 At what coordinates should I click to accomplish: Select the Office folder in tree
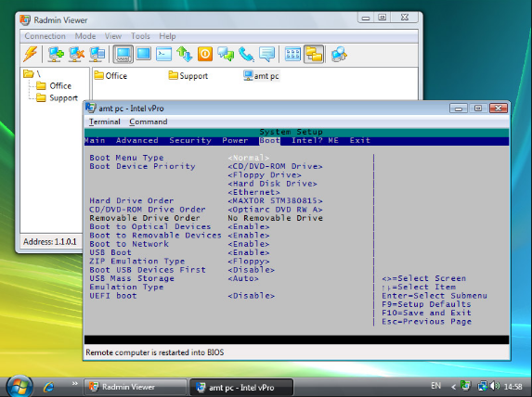point(54,85)
